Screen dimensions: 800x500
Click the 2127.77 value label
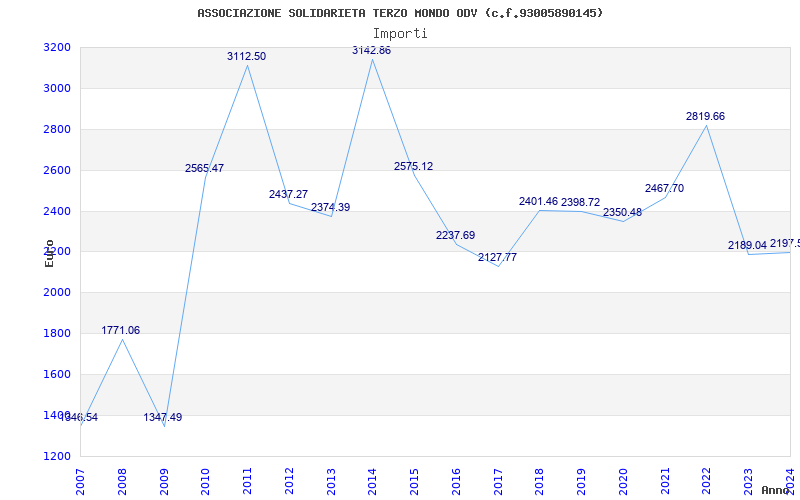point(497,258)
